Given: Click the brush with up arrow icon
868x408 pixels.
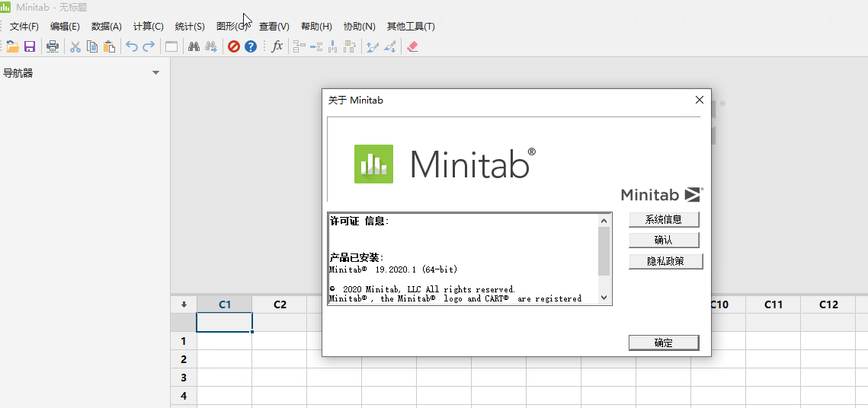Looking at the screenshot, I should pyautogui.click(x=372, y=46).
